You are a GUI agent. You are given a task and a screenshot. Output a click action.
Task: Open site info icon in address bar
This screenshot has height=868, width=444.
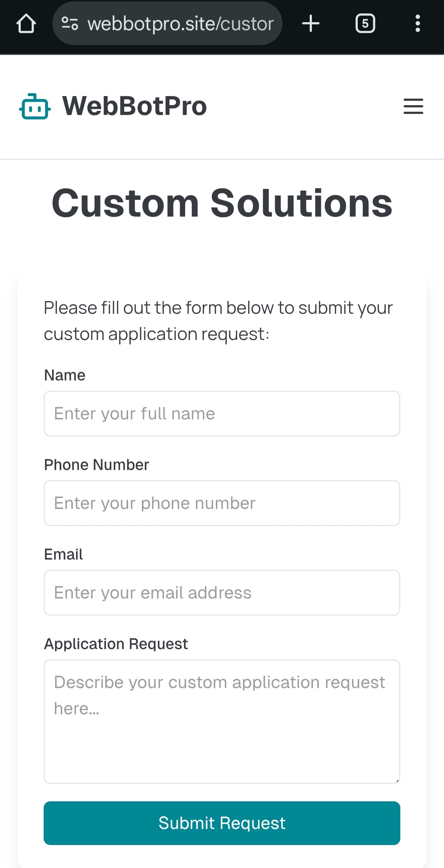pos(70,24)
